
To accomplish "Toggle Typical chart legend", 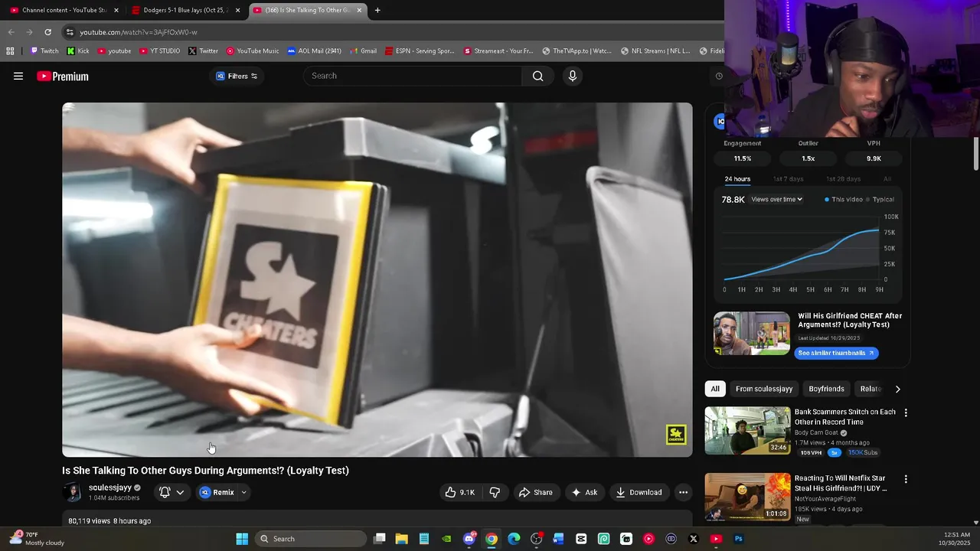I will [x=880, y=200].
